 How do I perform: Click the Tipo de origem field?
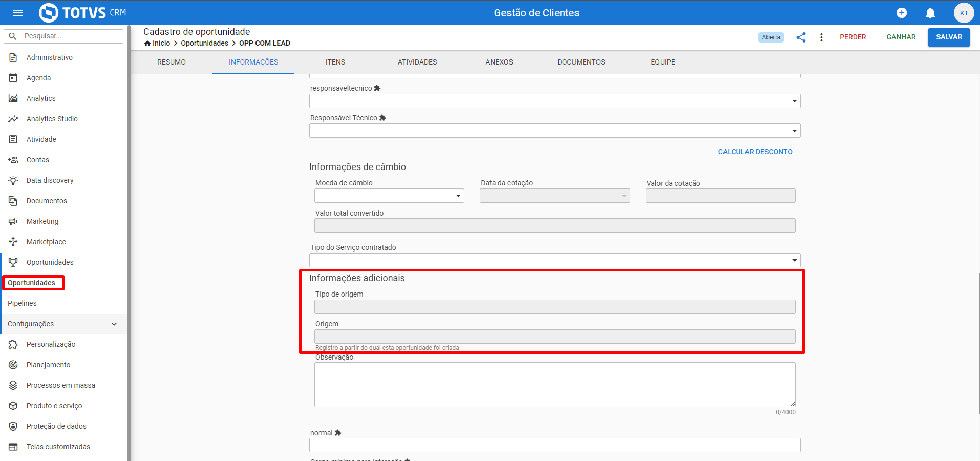tap(555, 307)
